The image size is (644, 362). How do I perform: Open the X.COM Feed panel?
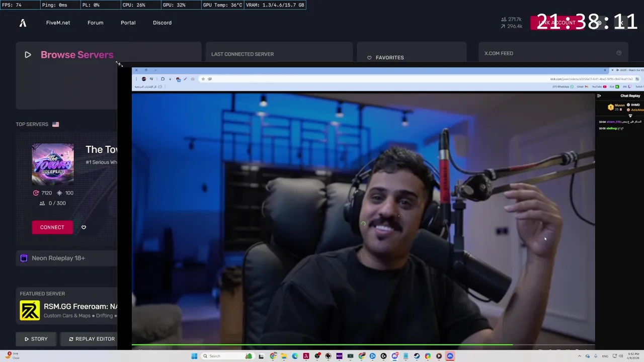(553, 53)
